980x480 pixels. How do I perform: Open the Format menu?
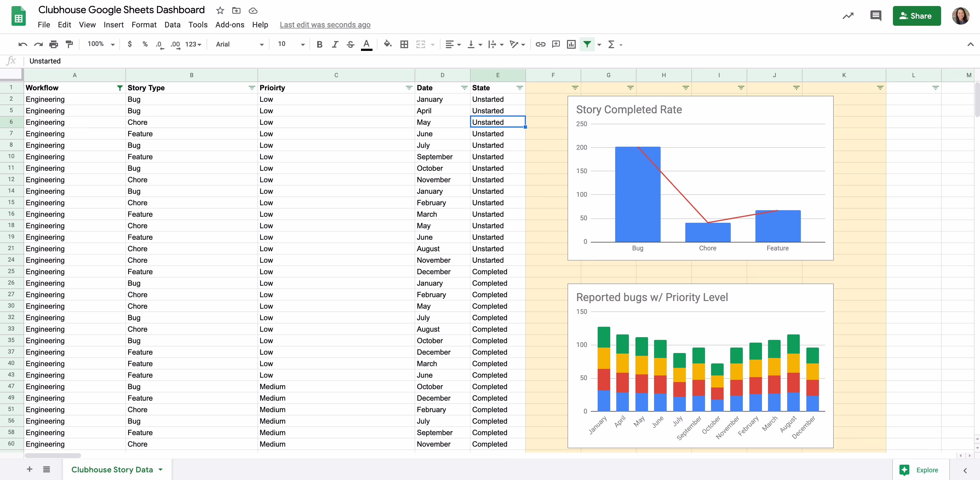144,25
